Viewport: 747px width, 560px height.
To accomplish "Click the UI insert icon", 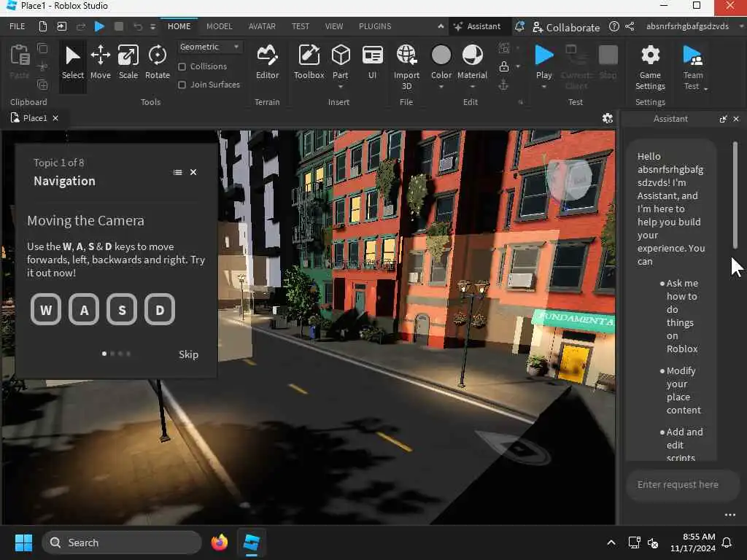I will [x=372, y=62].
